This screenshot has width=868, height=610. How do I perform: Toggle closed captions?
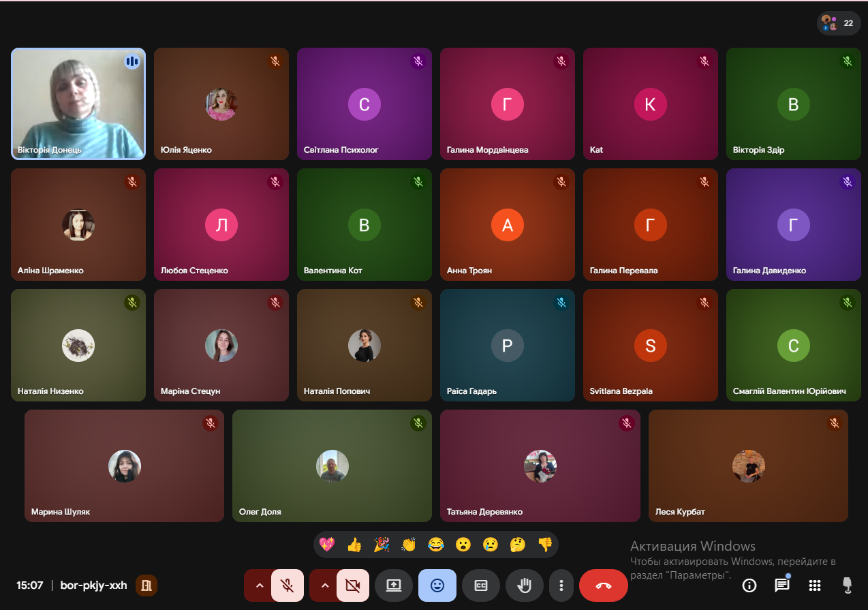point(481,585)
